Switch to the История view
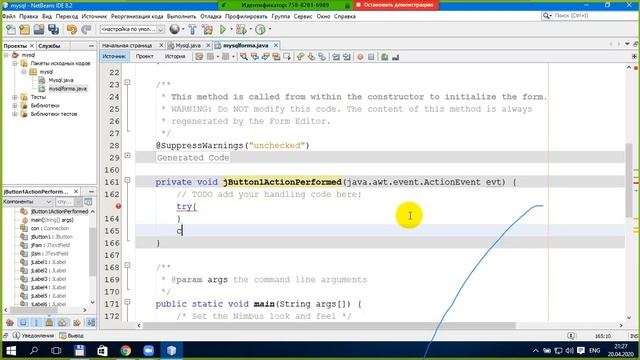Screen dimensions: 640x360 (175, 57)
